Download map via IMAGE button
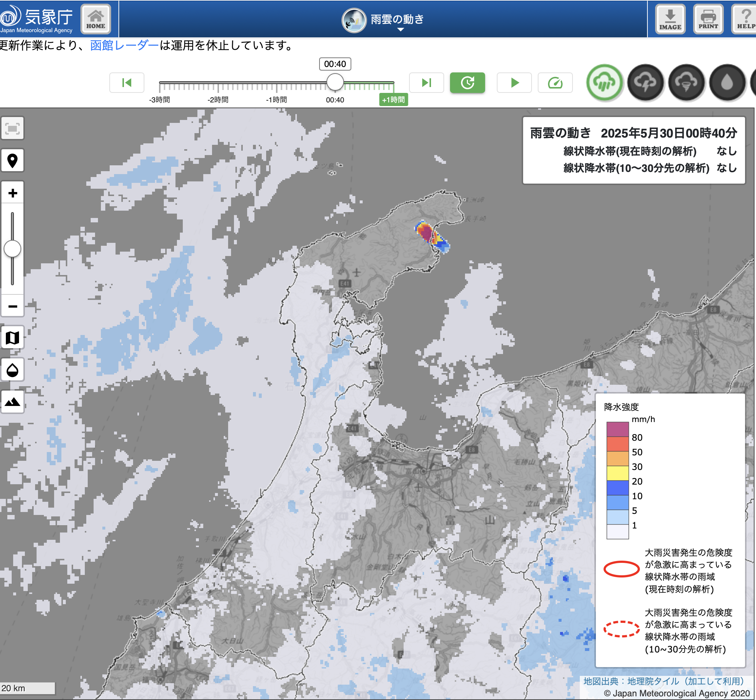Viewport: 756px width, 700px height. point(670,19)
